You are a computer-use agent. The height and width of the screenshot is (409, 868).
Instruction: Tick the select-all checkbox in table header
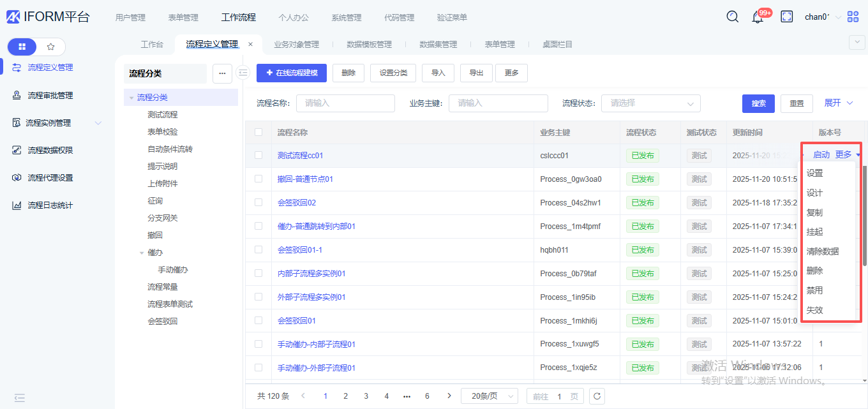tap(258, 132)
